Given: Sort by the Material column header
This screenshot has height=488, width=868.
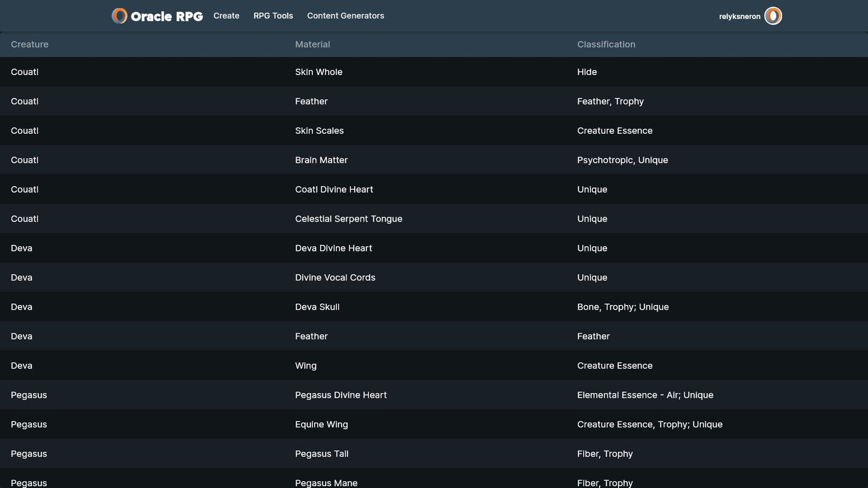Looking at the screenshot, I should pos(312,44).
